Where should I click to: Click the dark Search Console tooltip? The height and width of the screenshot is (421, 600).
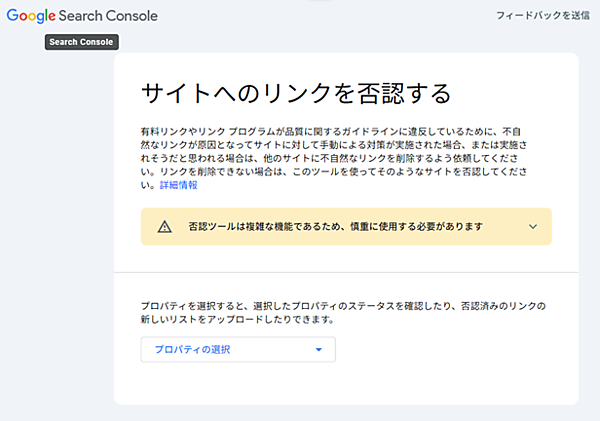[82, 42]
